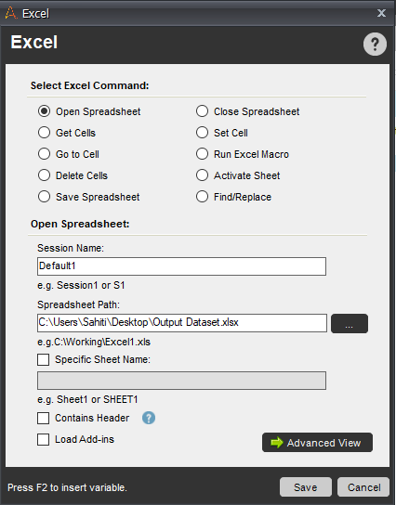Choose the Set Cell command
Viewport: 396px width, 505px height.
[202, 132]
